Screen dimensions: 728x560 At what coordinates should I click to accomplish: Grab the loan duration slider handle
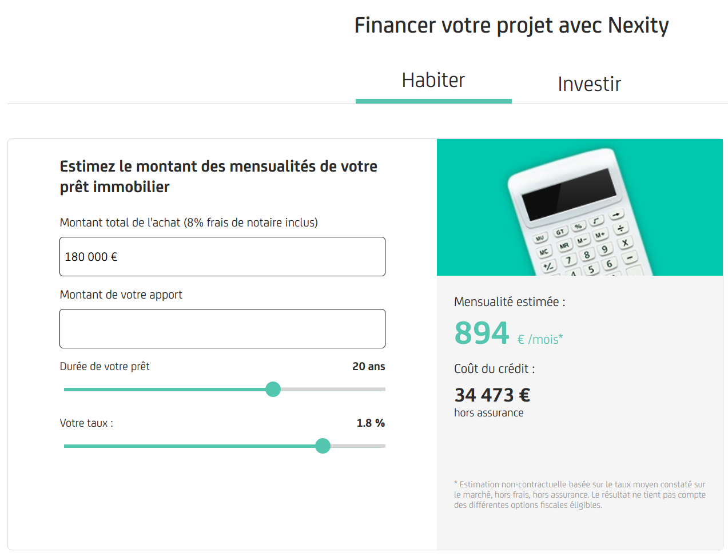pos(273,390)
